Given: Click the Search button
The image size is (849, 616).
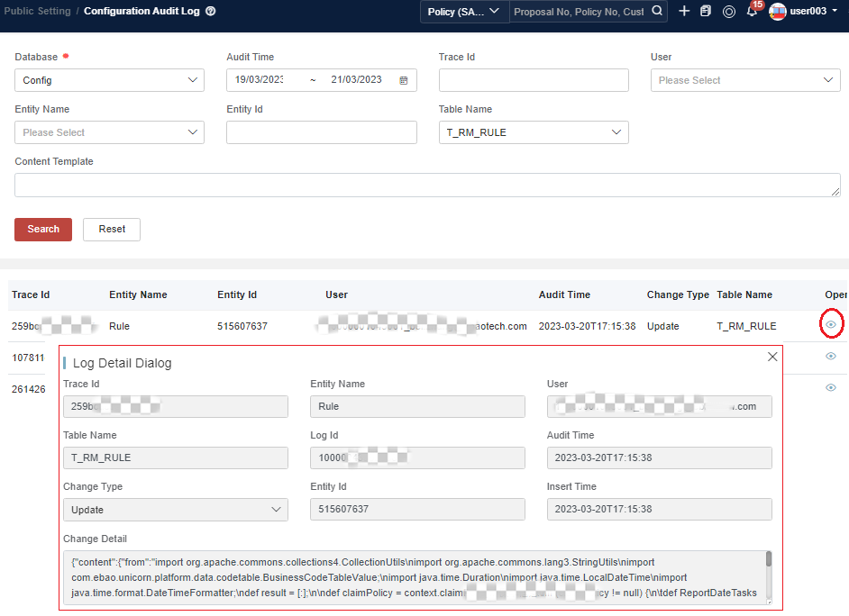Looking at the screenshot, I should [42, 229].
